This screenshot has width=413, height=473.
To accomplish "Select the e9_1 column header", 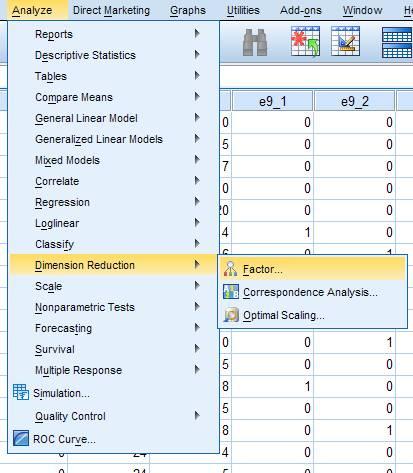I will pos(272,101).
